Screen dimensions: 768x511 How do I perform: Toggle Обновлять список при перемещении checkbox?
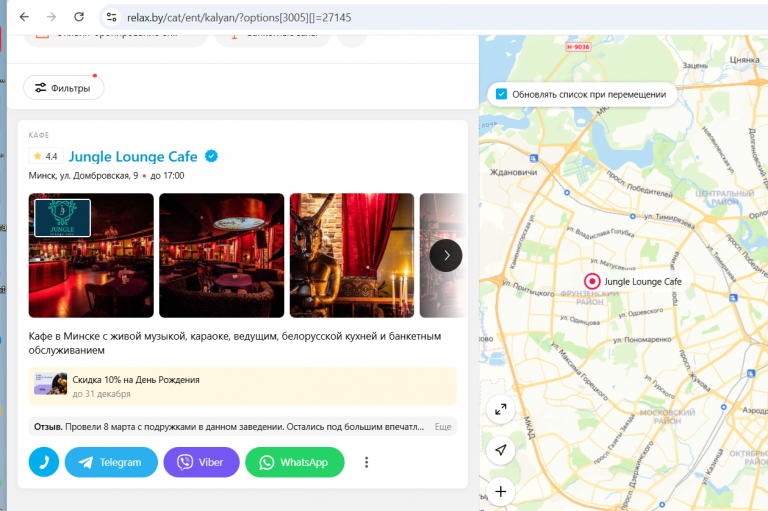click(x=501, y=94)
